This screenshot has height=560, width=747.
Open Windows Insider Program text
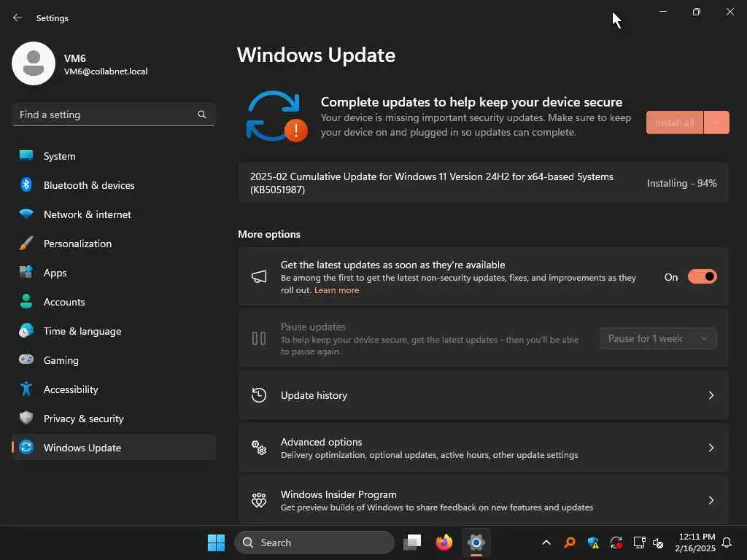(338, 494)
